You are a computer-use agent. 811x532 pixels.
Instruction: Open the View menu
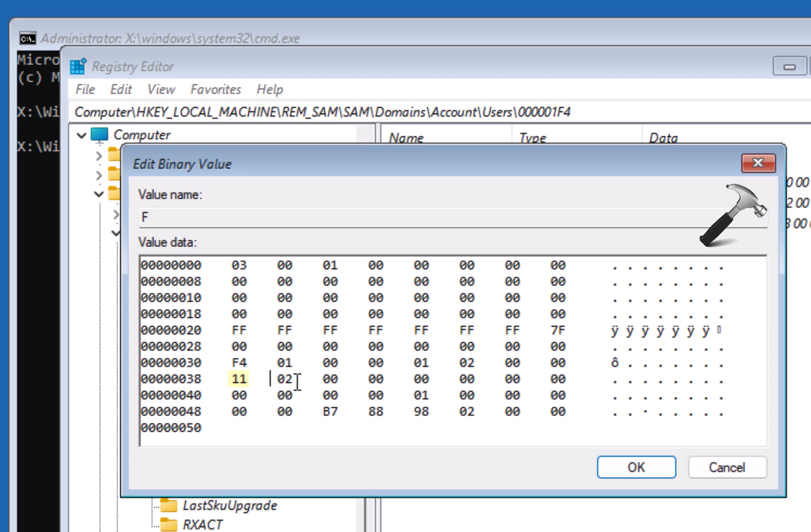[161, 90]
